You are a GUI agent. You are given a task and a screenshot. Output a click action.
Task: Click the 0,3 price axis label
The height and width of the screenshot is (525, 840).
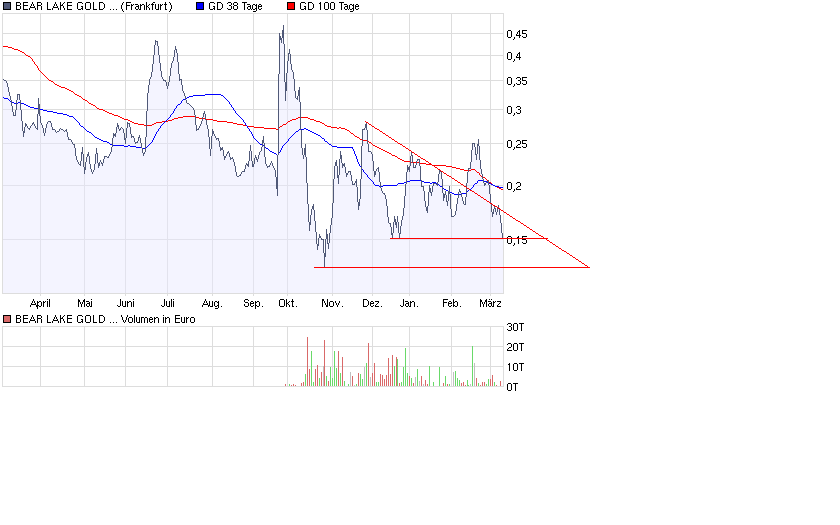[x=514, y=110]
